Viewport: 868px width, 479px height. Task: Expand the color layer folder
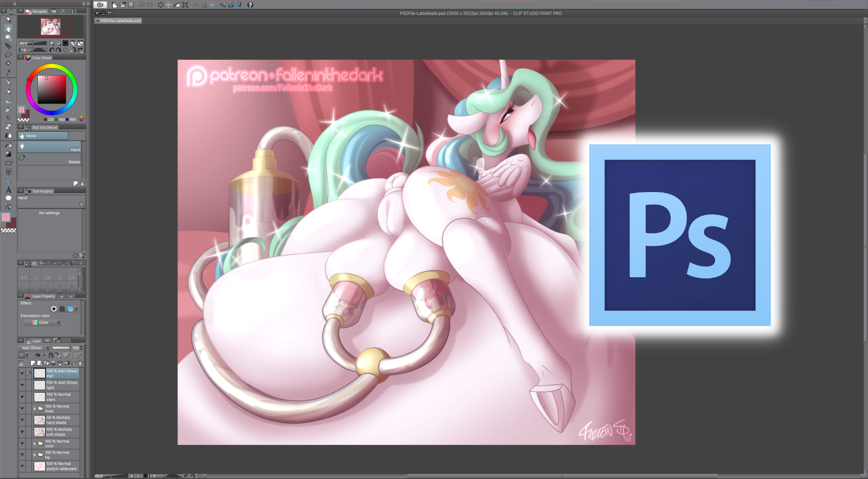click(x=35, y=443)
